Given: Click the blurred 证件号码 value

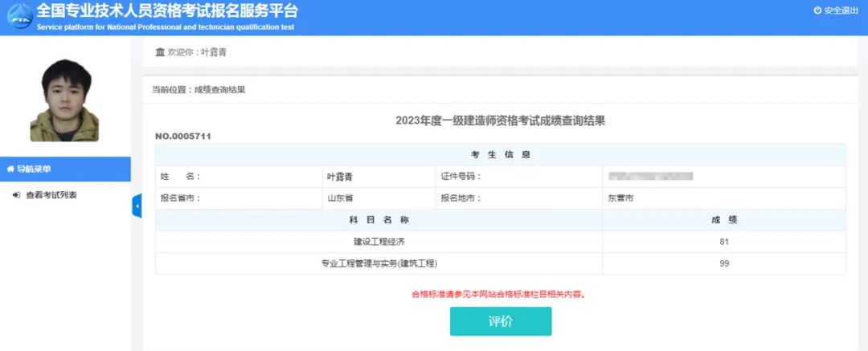Looking at the screenshot, I should click(x=650, y=176).
